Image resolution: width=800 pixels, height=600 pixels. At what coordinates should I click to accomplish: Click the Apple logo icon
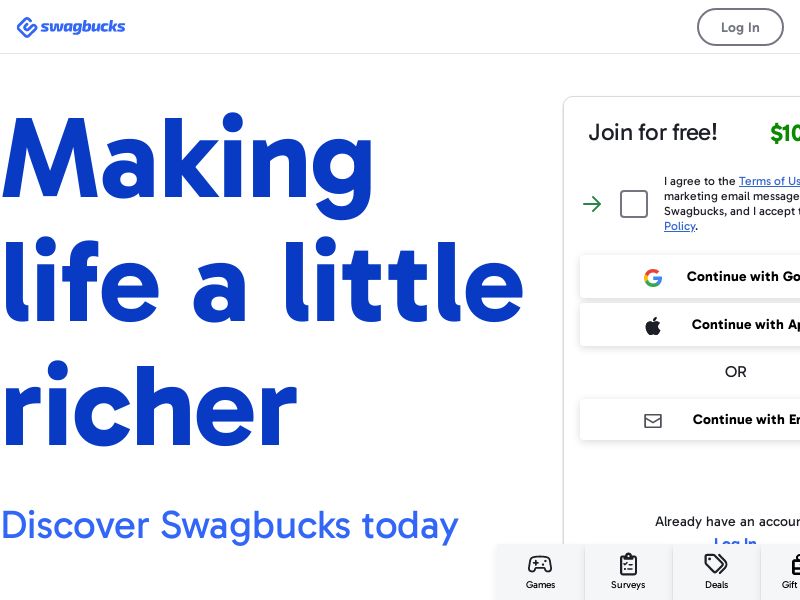point(653,325)
